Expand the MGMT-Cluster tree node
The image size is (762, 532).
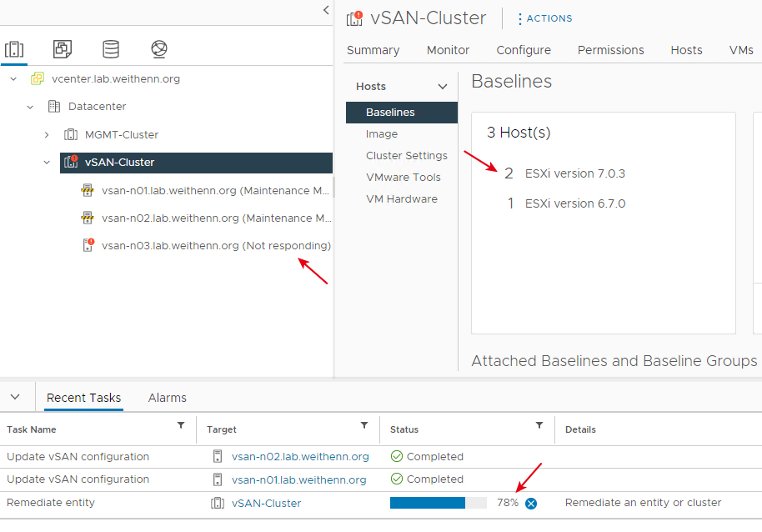(x=47, y=134)
